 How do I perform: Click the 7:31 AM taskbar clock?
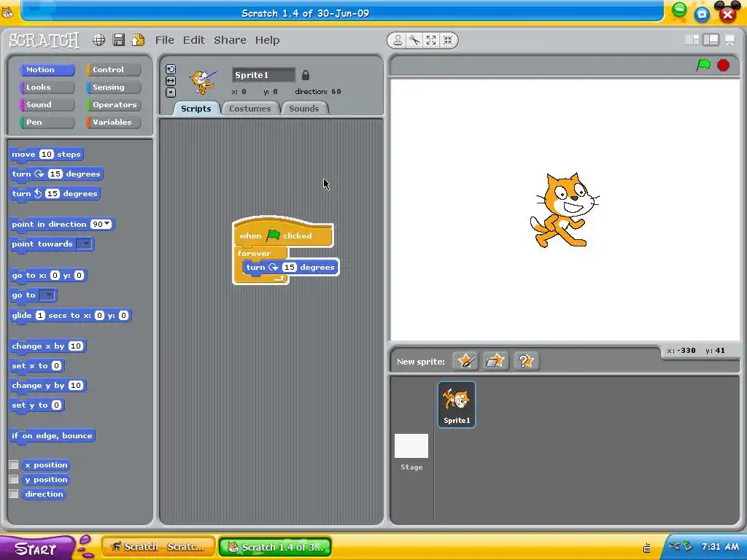click(720, 547)
